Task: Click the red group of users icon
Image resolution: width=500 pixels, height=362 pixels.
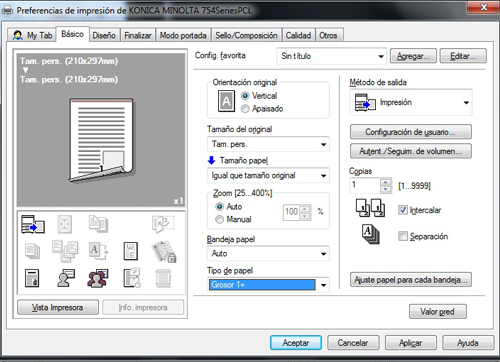Action: coord(97,278)
